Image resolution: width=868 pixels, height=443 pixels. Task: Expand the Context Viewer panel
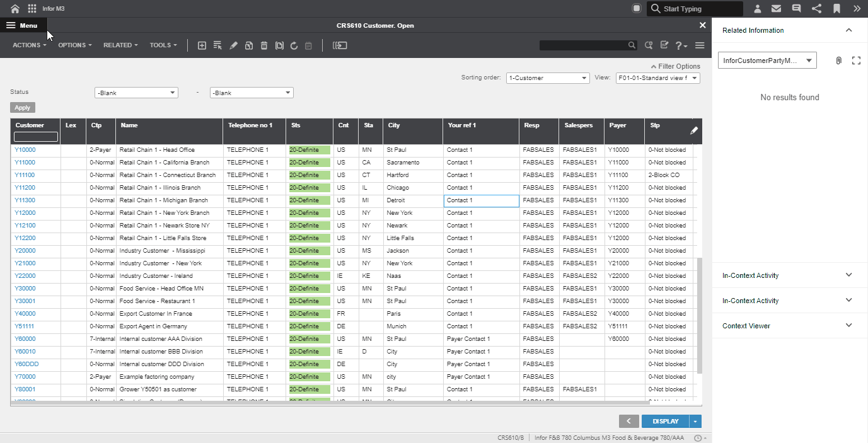(848, 326)
